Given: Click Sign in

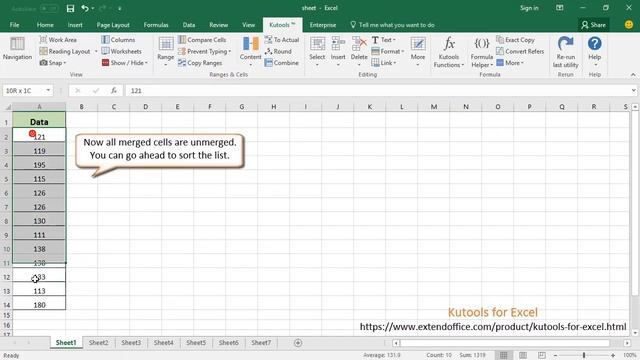Looking at the screenshot, I should [x=529, y=8].
